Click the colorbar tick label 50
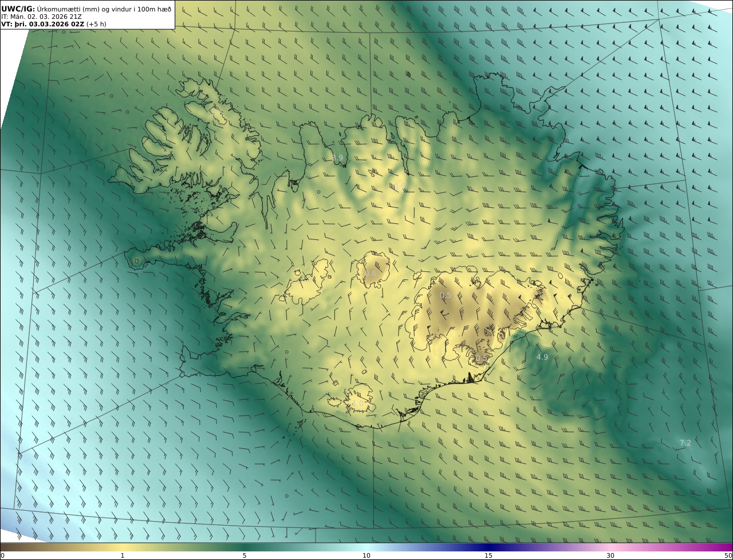This screenshot has height=560, width=733. 728,555
